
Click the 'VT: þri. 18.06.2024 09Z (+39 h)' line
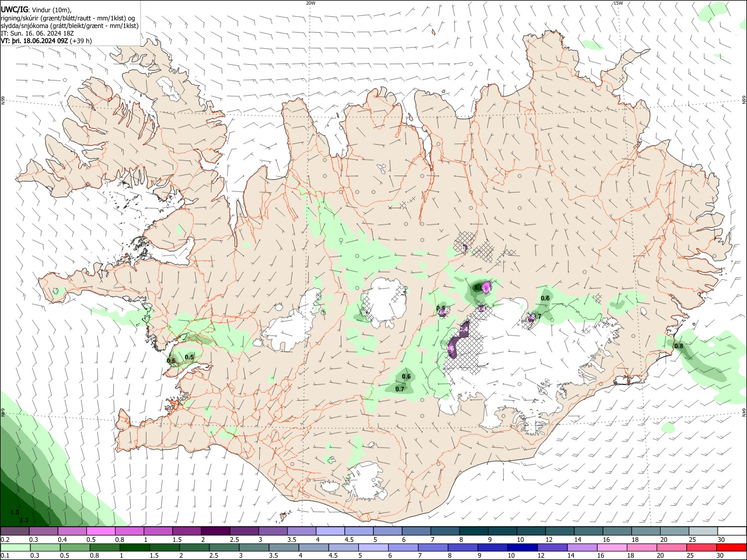click(x=46, y=41)
